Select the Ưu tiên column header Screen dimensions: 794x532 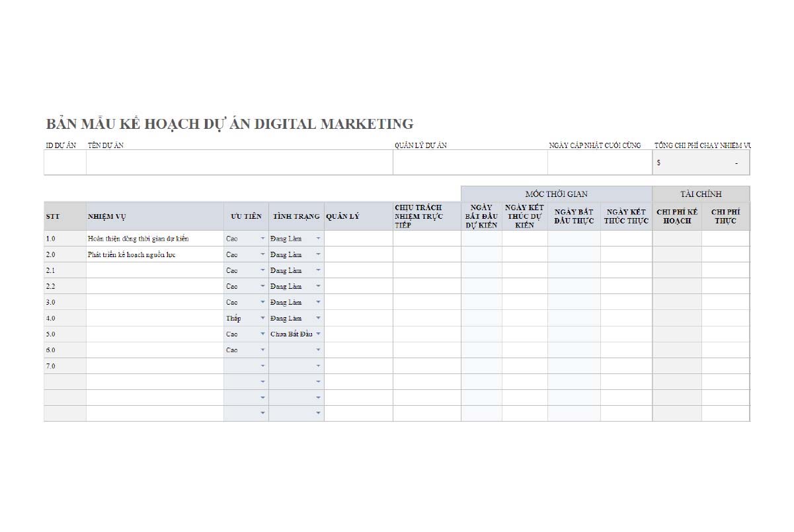click(246, 216)
